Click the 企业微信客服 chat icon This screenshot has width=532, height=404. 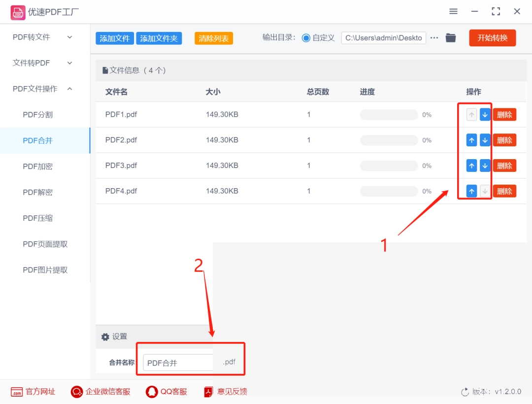tap(77, 392)
